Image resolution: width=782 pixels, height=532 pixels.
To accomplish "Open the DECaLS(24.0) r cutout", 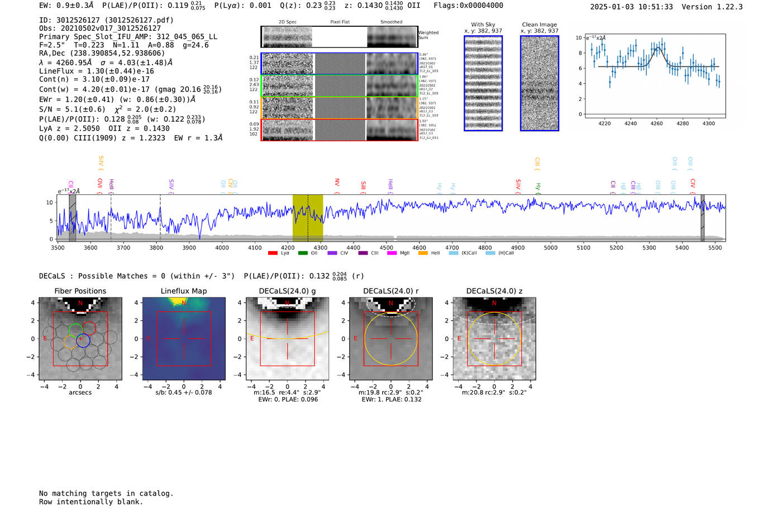I will pyautogui.click(x=390, y=338).
